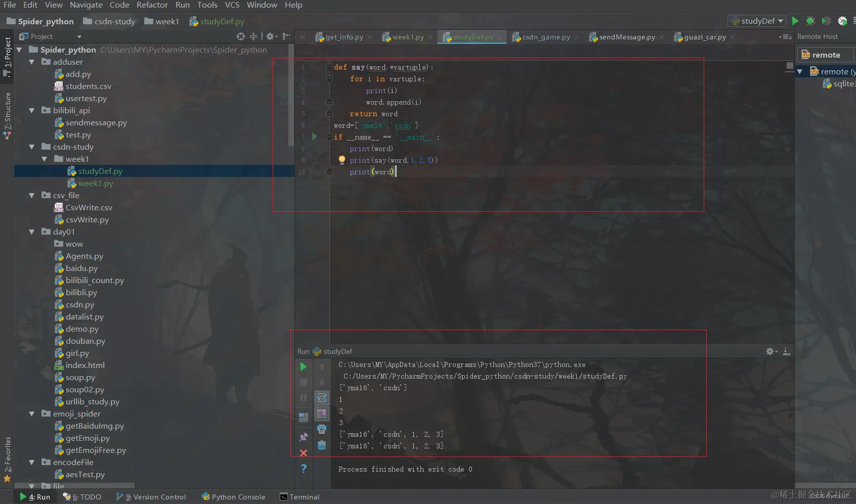Image resolution: width=856 pixels, height=504 pixels.
Task: Pin the Run tab
Action: pyautogui.click(x=304, y=437)
